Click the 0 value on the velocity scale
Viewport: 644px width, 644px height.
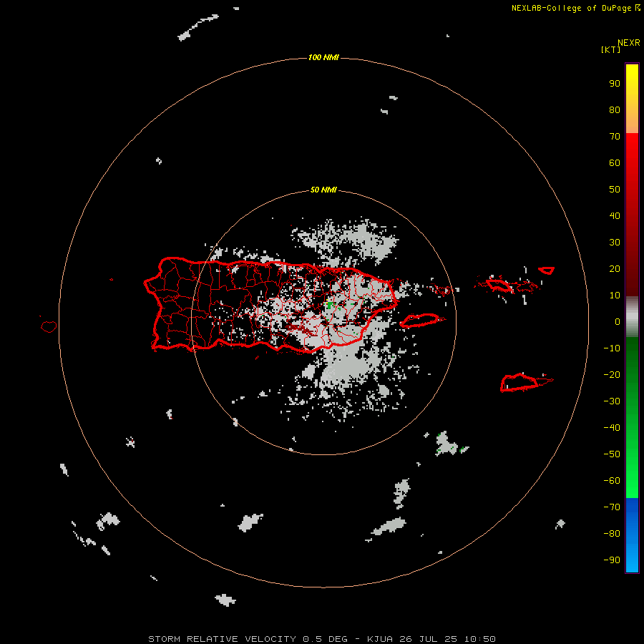tap(618, 322)
